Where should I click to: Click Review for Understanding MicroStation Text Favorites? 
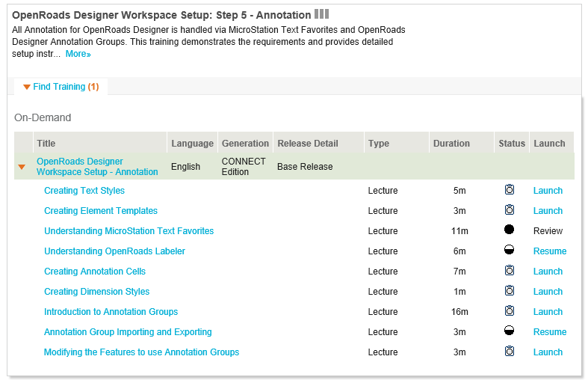click(548, 231)
